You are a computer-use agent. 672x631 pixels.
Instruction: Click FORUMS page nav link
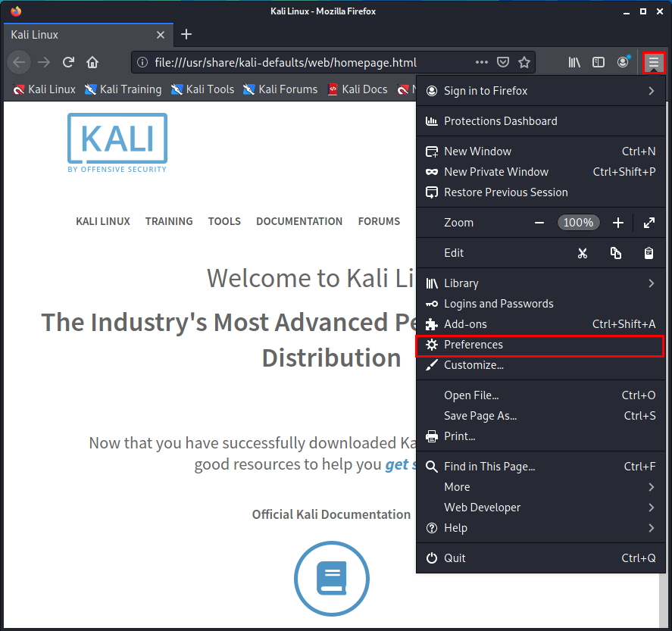379,221
